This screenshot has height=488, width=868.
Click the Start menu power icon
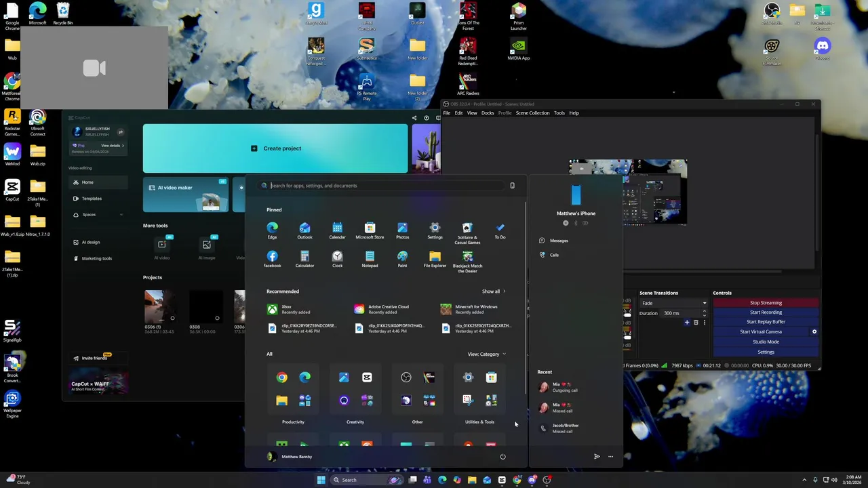tap(502, 457)
